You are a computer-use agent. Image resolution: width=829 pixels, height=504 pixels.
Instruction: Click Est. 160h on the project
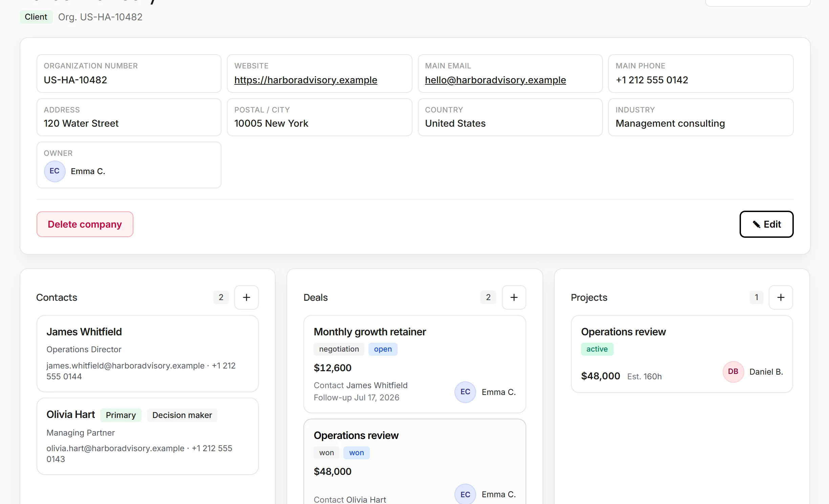point(644,376)
